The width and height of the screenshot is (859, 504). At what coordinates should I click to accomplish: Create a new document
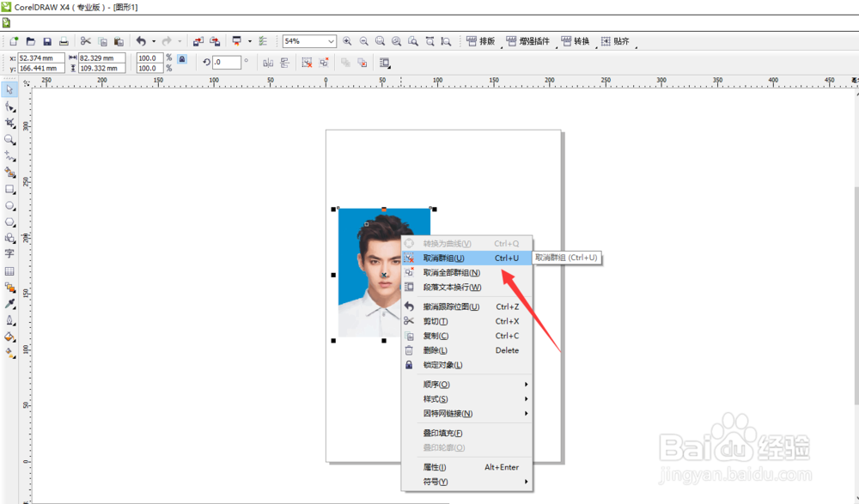[14, 41]
